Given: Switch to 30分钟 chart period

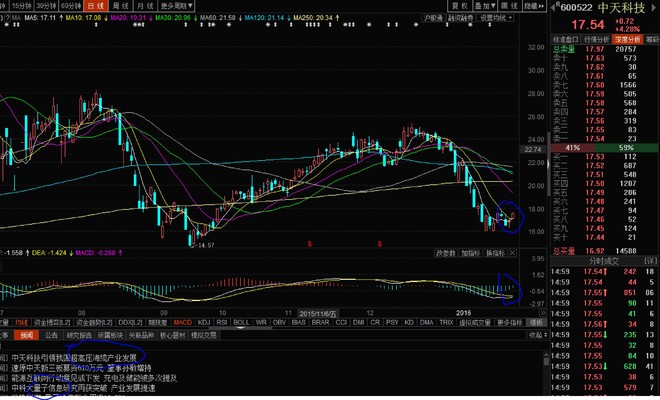Looking at the screenshot, I should (x=46, y=5).
